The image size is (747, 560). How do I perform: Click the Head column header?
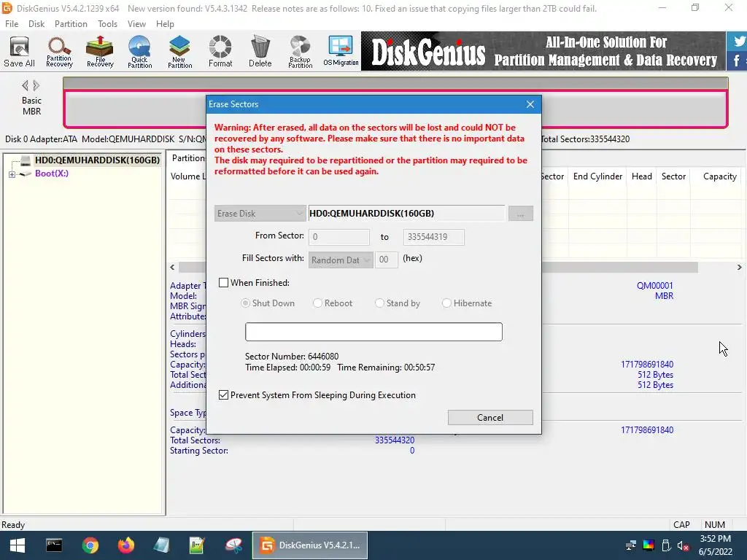coord(641,176)
